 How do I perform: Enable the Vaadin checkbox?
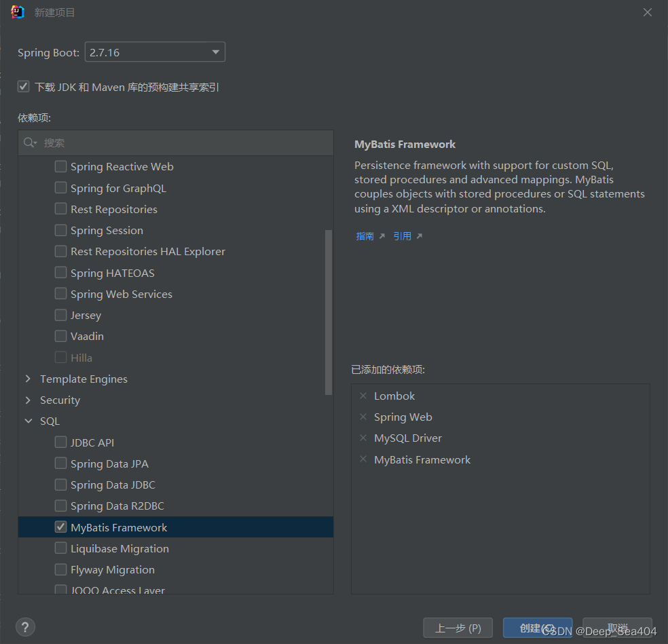[x=60, y=336]
